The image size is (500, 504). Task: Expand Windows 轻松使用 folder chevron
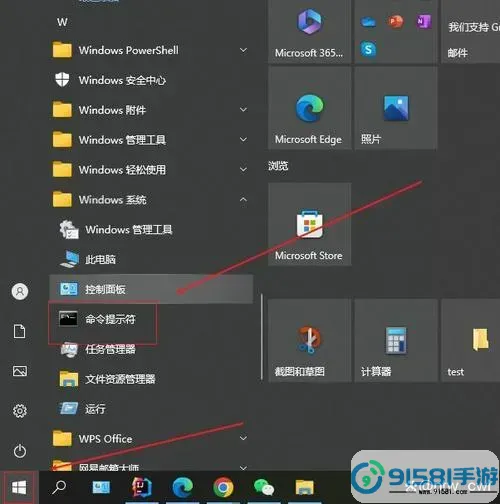244,169
